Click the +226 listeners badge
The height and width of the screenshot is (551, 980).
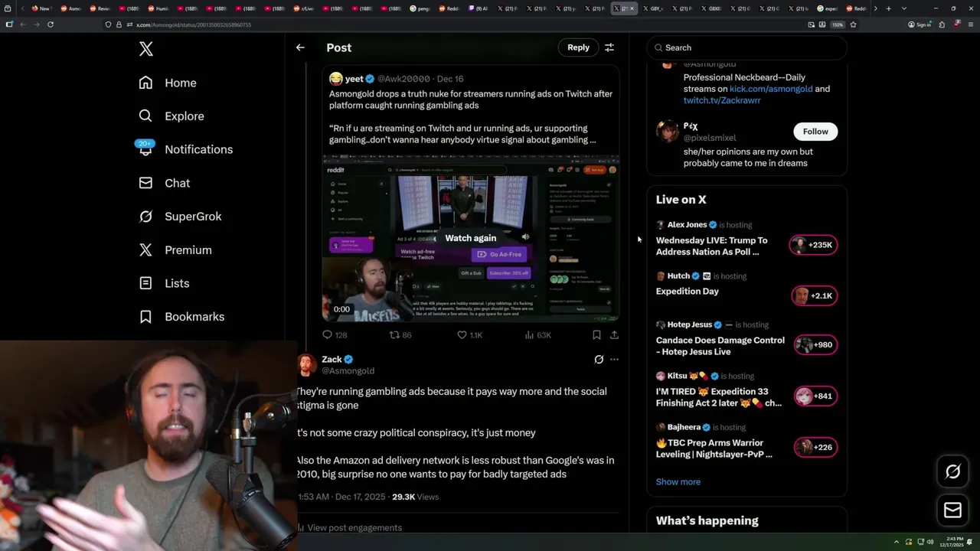[x=815, y=447]
